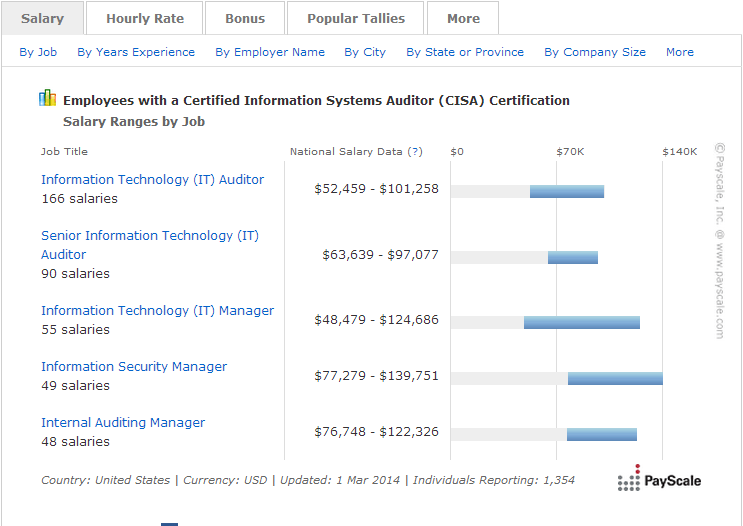743x526 pixels.
Task: Open By State or Province breakdown
Action: click(465, 52)
